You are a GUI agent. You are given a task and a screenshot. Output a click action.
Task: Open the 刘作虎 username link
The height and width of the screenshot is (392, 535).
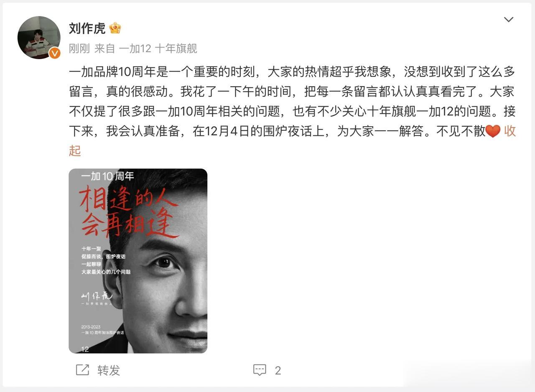[x=87, y=28]
